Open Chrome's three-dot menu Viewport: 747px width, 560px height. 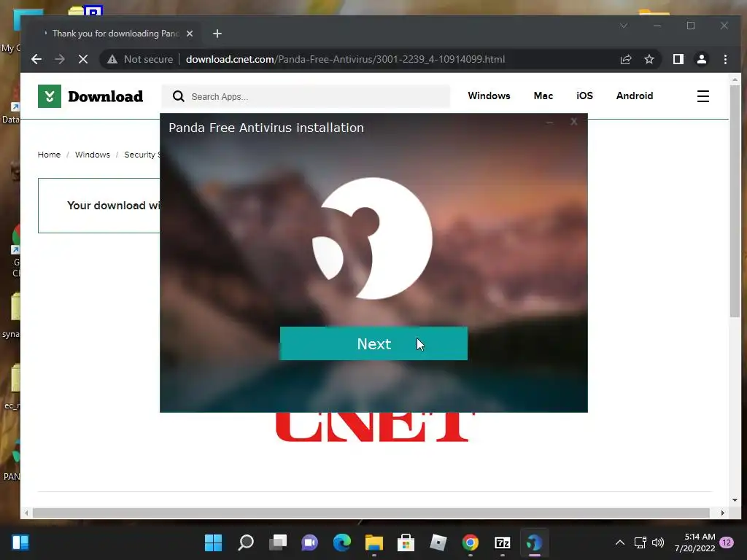[725, 59]
